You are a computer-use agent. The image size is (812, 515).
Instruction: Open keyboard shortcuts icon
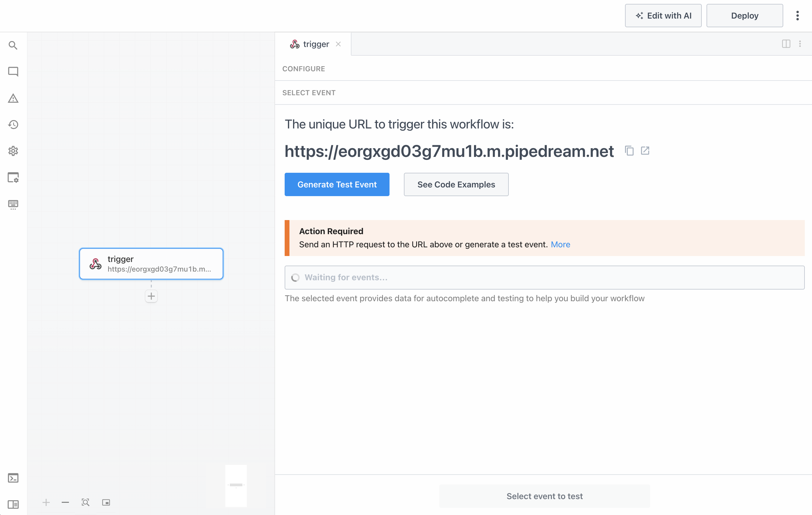pos(13,204)
